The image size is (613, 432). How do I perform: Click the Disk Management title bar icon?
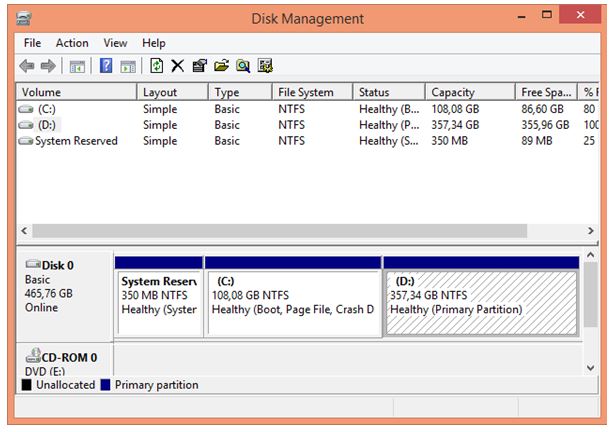[24, 18]
